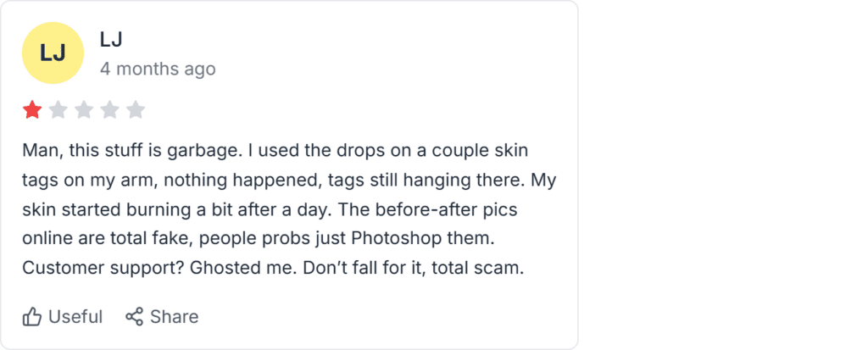
Task: Click the words 'Don't fall for it'
Action: point(370,269)
